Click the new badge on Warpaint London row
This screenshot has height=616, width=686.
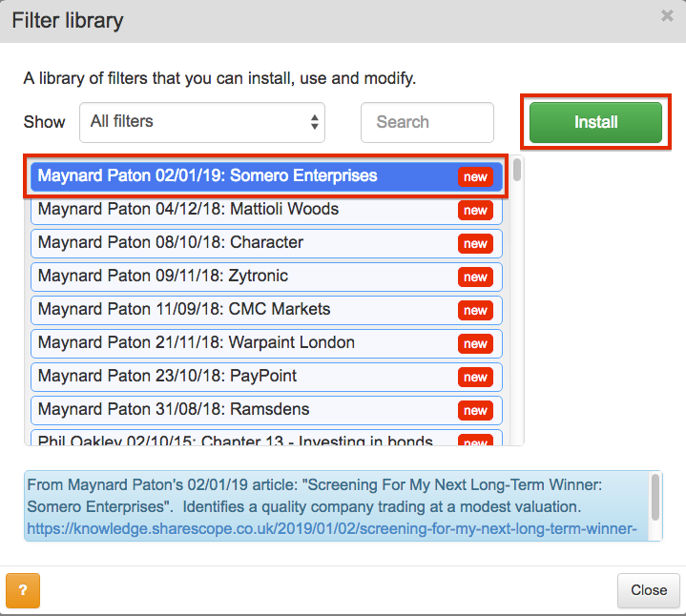coord(475,343)
